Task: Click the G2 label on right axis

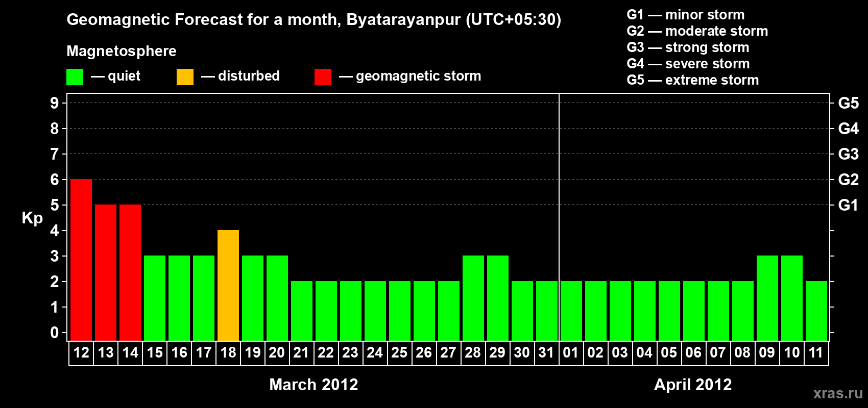Action: [x=848, y=180]
